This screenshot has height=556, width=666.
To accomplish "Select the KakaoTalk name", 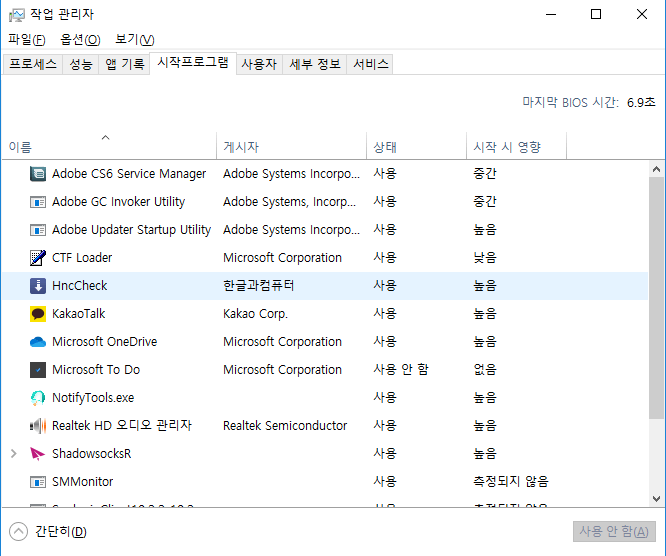I will (x=79, y=314).
